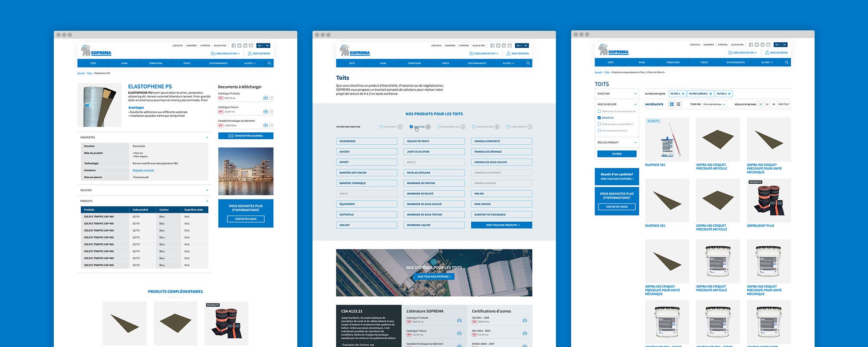Viewport: 868px width, 347px height.
Task: Remove the FILTRE LOREM 2 applied filter
Action: coord(710,94)
